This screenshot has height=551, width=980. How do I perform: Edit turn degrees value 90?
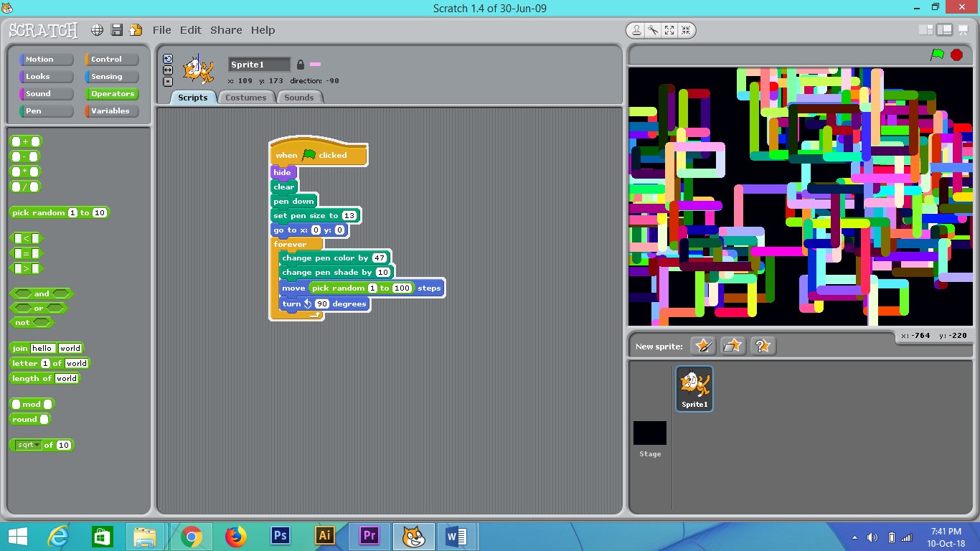pyautogui.click(x=322, y=304)
